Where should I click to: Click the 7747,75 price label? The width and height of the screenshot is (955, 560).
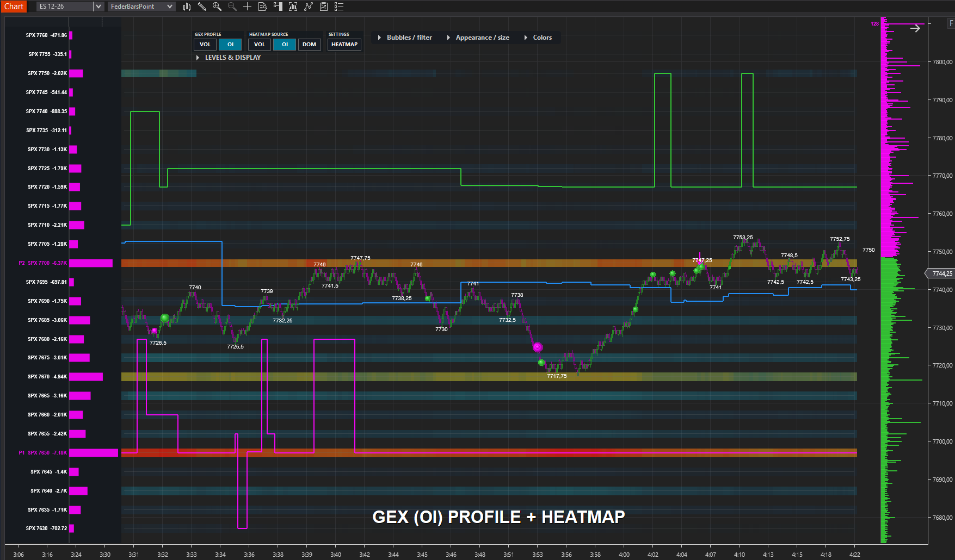360,258
